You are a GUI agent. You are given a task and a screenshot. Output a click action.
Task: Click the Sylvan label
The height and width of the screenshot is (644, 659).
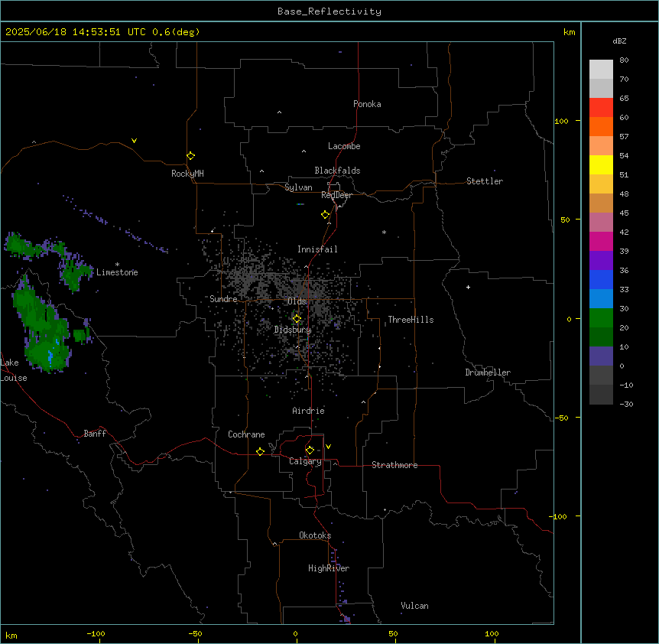coord(298,187)
